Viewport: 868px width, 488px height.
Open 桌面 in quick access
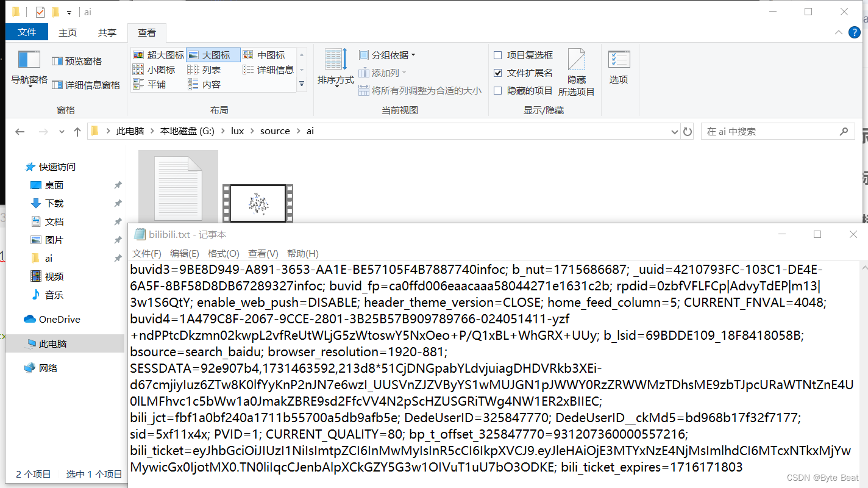pyautogui.click(x=54, y=185)
